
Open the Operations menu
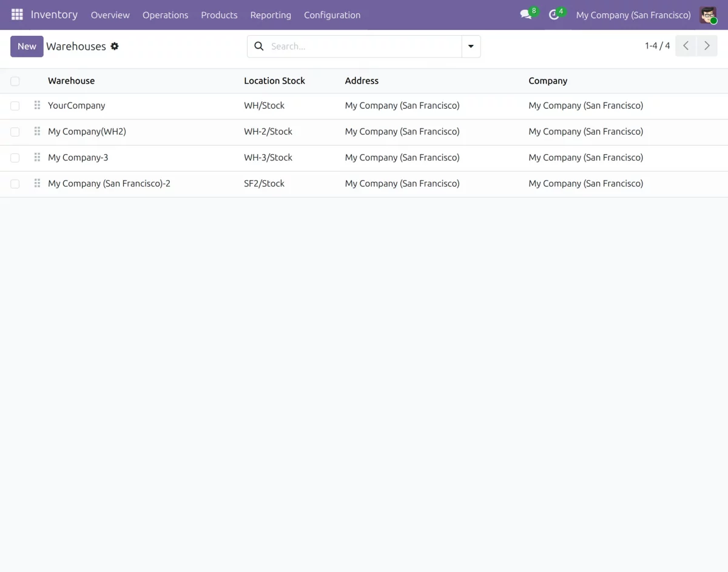tap(165, 15)
